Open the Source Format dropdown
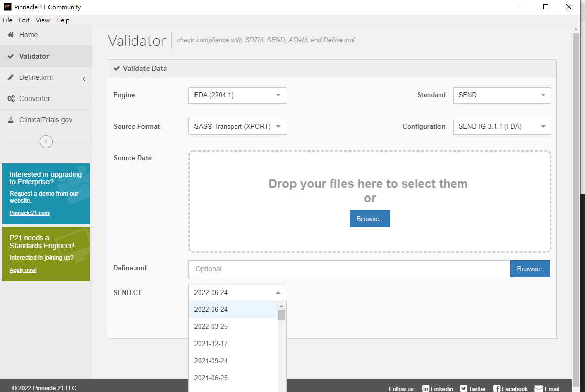Screen dimensions: 585x392 [237, 127]
